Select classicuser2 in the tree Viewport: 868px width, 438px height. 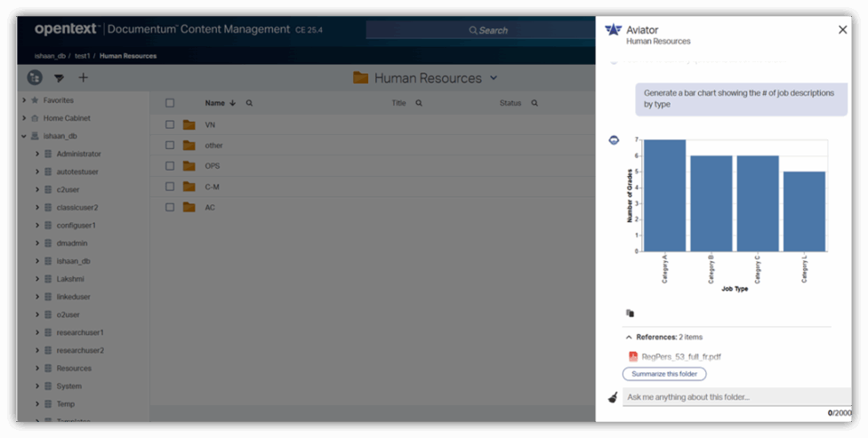(77, 207)
